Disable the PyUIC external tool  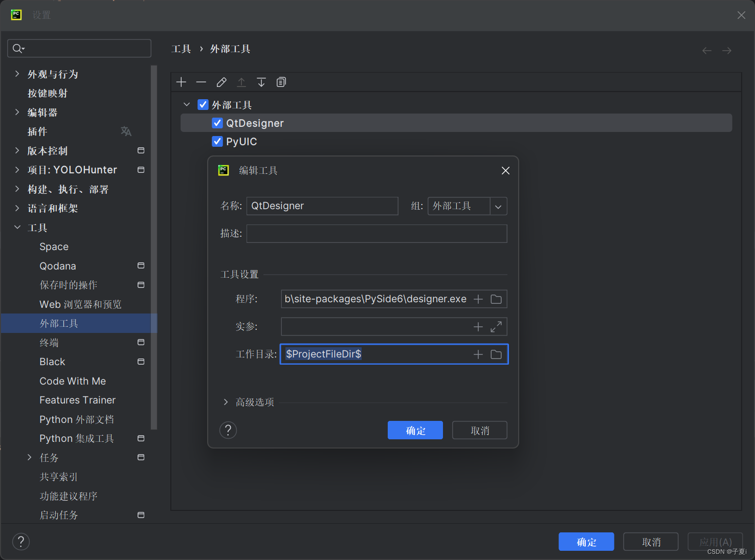pos(217,141)
